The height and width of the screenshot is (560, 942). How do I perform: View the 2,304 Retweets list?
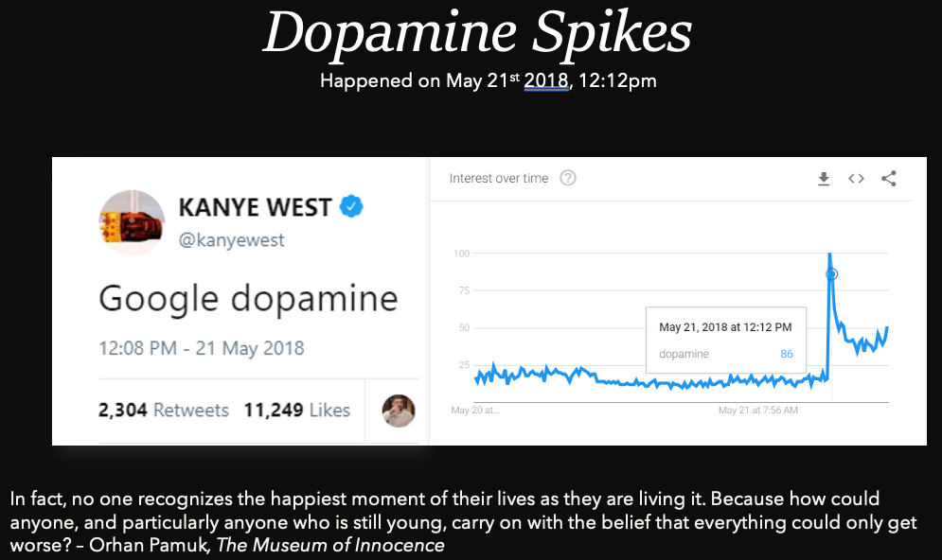(x=164, y=411)
